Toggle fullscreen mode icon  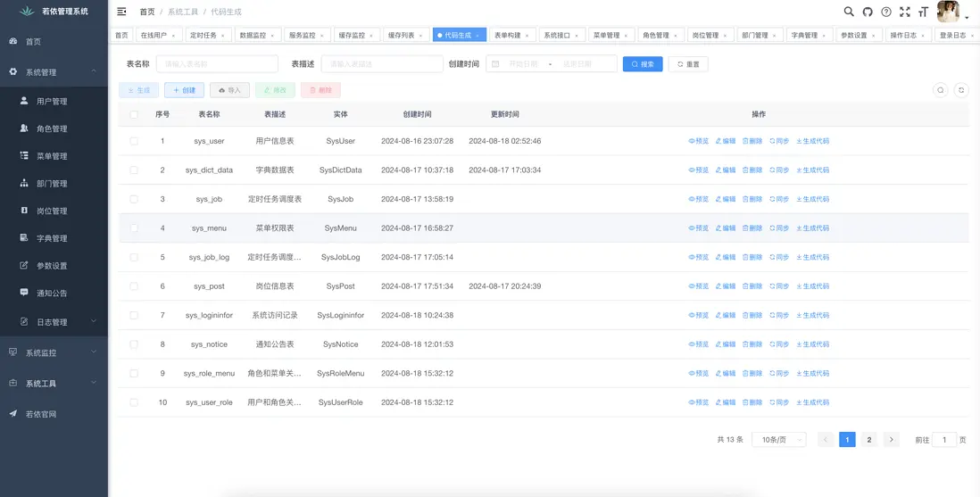[x=905, y=12]
